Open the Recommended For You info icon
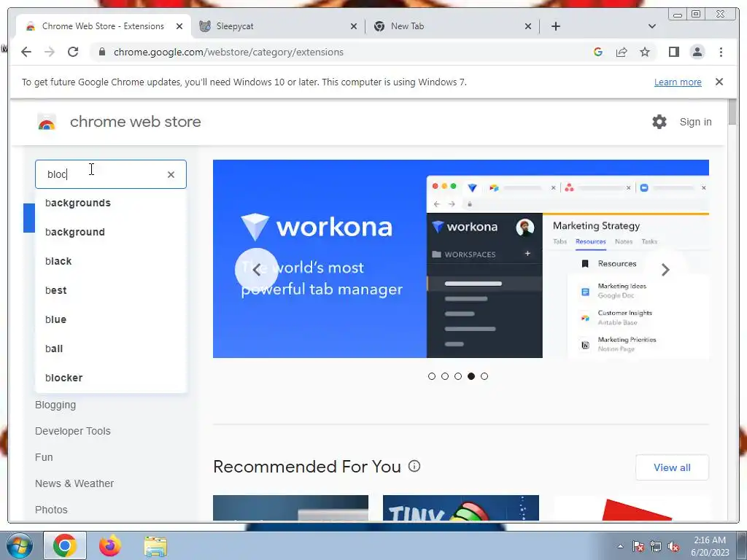Image resolution: width=747 pixels, height=560 pixels. click(x=414, y=466)
